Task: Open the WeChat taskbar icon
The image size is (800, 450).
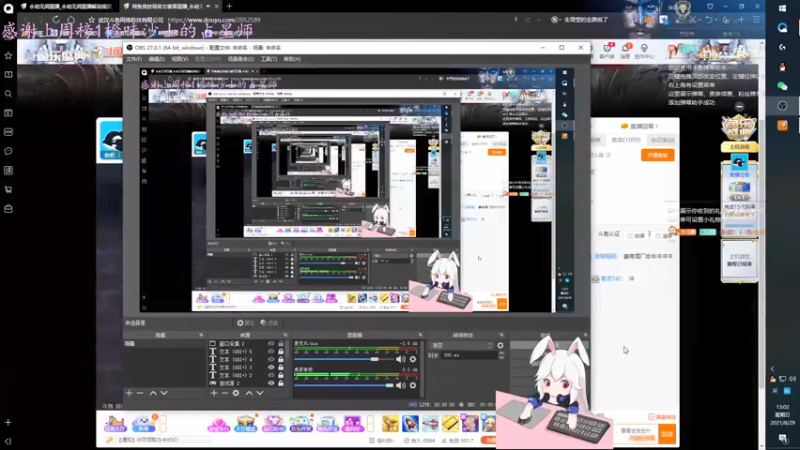Action: coord(783,86)
